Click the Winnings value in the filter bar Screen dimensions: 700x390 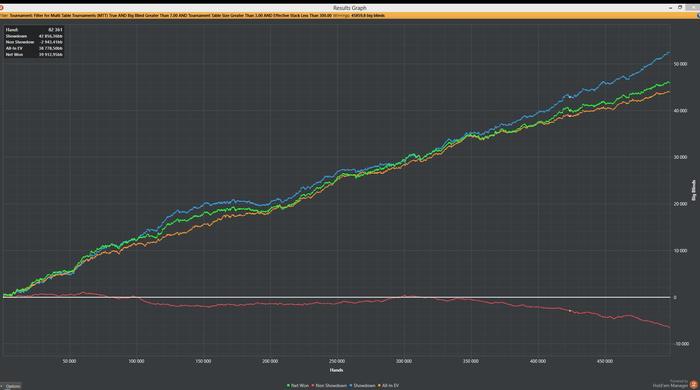tap(368, 16)
